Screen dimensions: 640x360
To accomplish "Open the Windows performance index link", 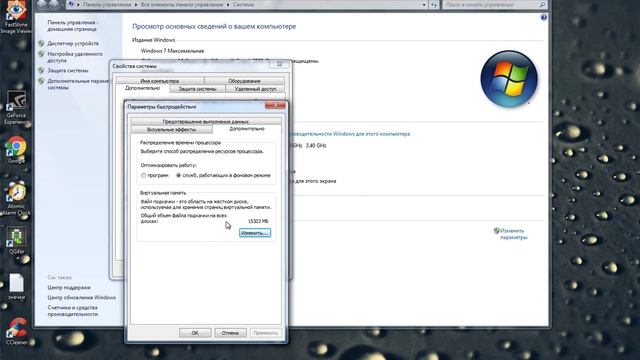I will tap(351, 134).
